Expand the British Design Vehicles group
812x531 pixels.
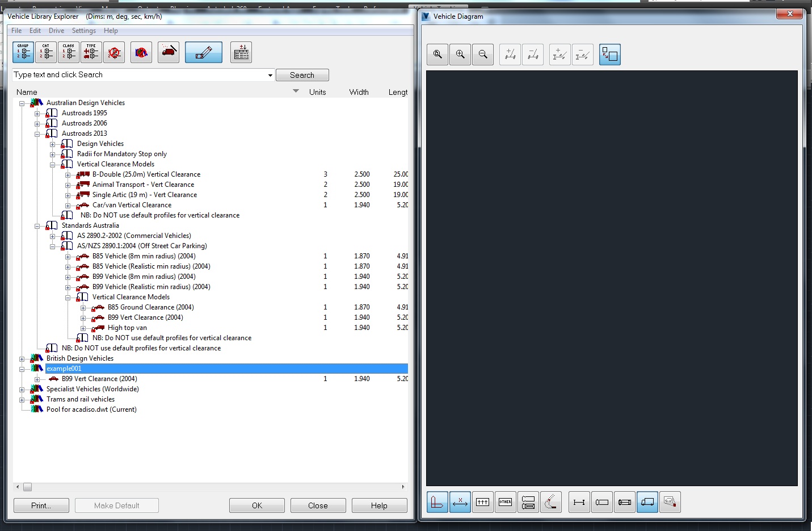pyautogui.click(x=22, y=358)
